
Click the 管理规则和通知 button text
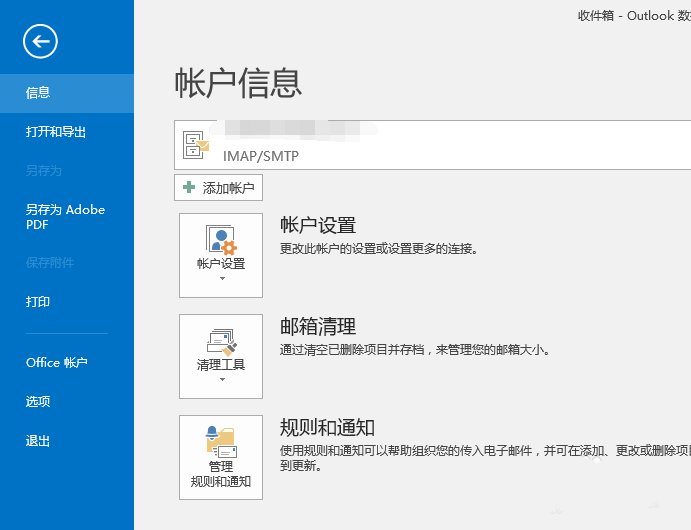[x=221, y=474]
